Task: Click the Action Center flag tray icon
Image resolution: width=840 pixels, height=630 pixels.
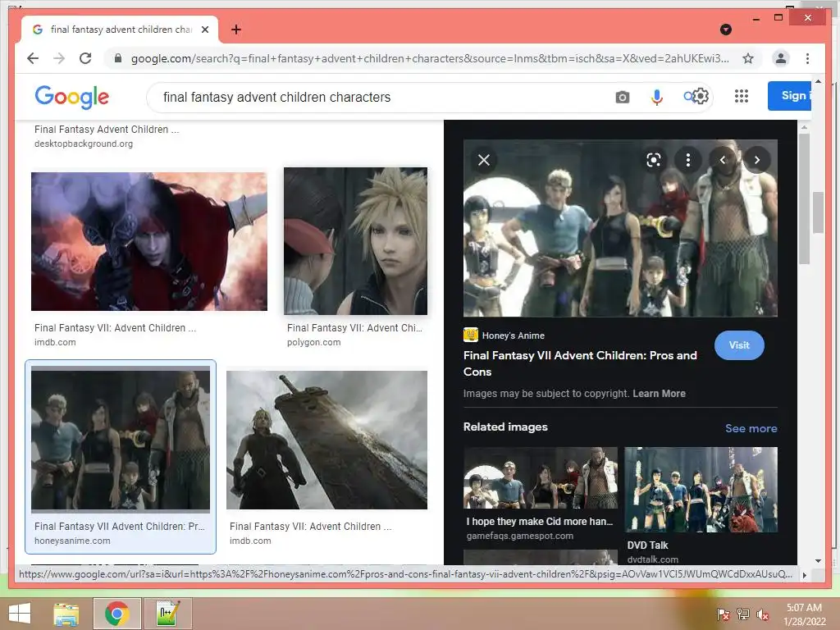Action: [723, 614]
